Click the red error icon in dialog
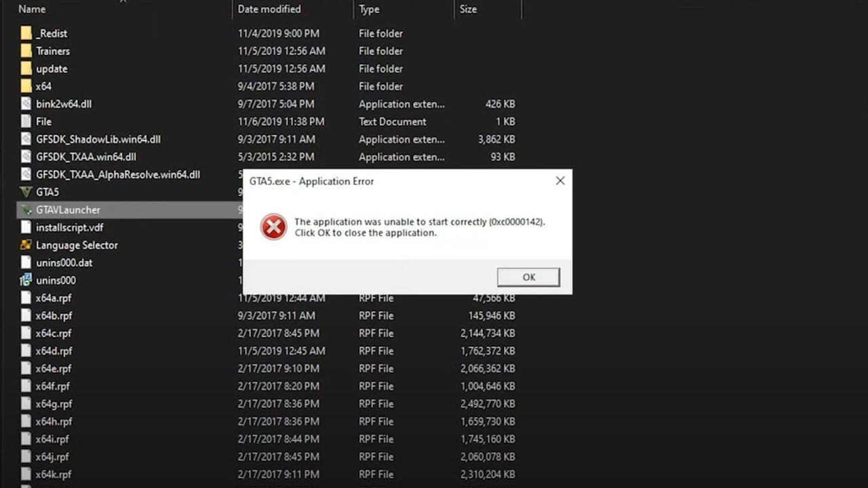Screen dimensions: 868x488 tap(273, 227)
